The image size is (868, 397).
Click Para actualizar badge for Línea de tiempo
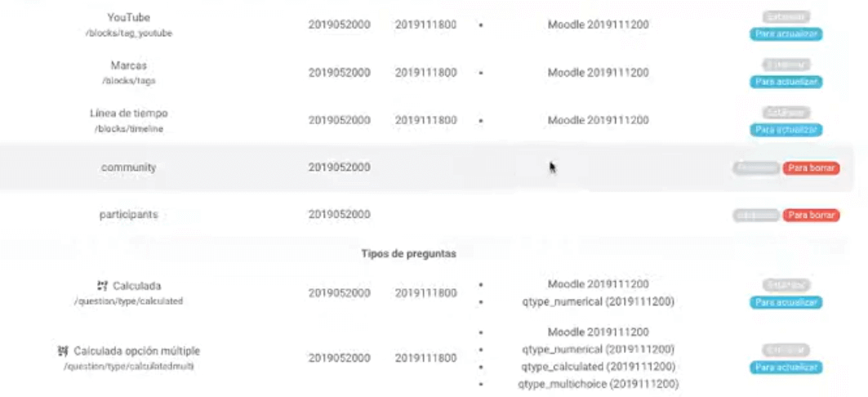786,130
